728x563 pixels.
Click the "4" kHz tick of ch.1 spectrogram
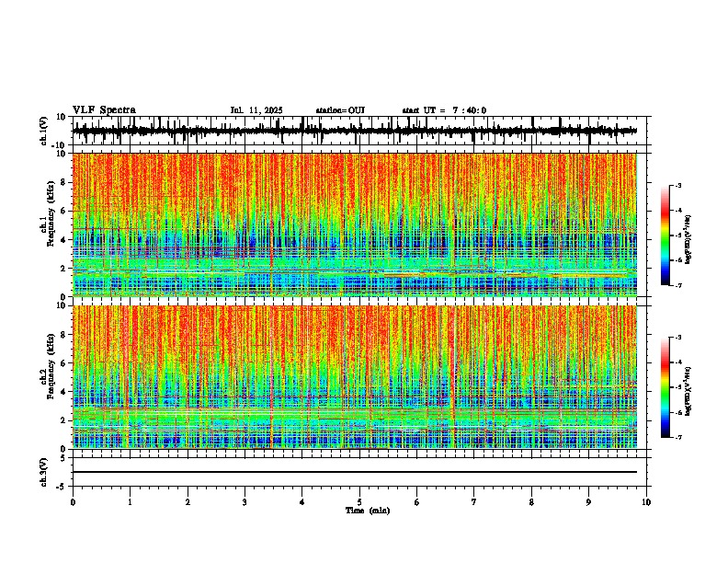point(64,240)
